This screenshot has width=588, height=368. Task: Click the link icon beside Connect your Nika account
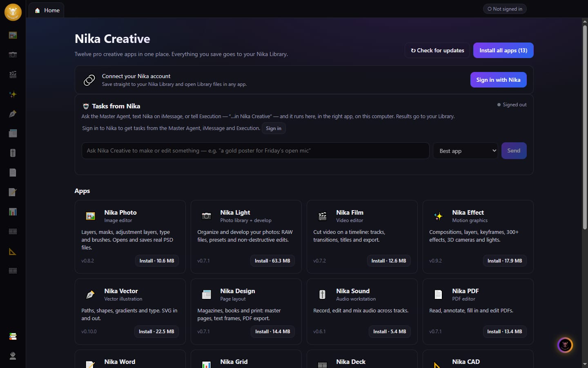(89, 80)
